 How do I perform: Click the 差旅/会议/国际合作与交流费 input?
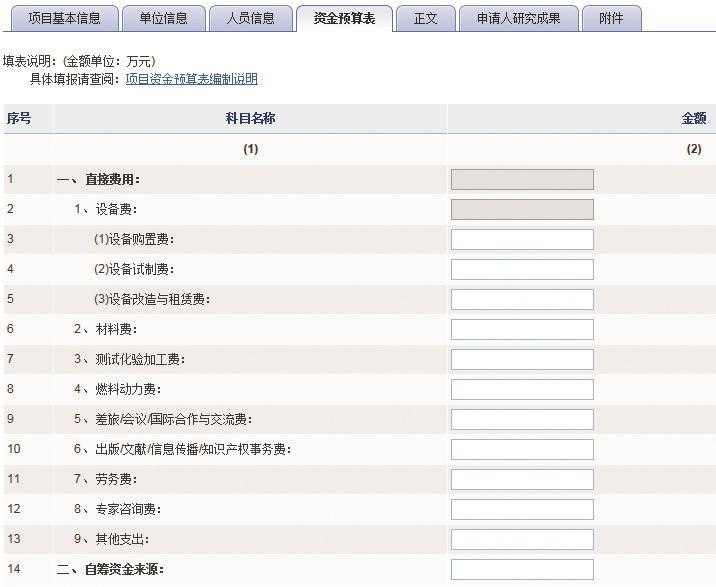tap(522, 420)
